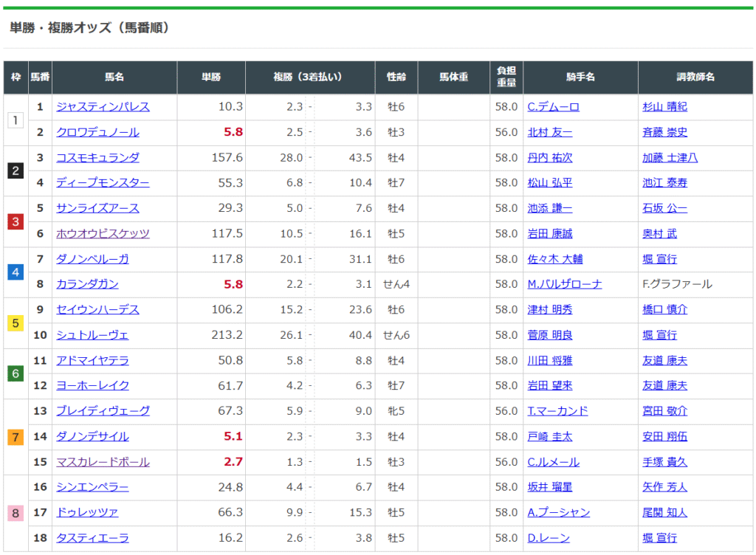Click the 5.1 win odds for ダノンデサイル
The image size is (756, 555).
click(x=233, y=437)
